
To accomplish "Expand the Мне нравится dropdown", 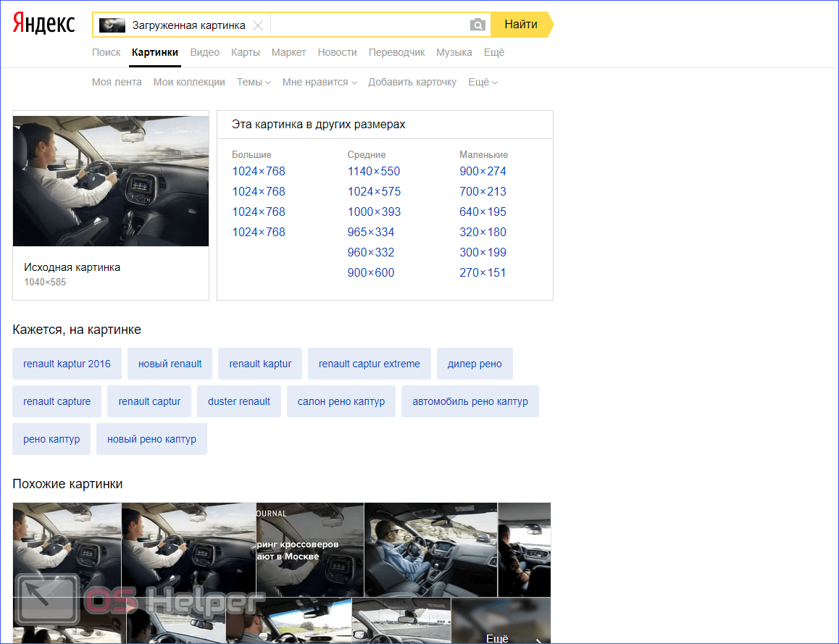I will 320,83.
